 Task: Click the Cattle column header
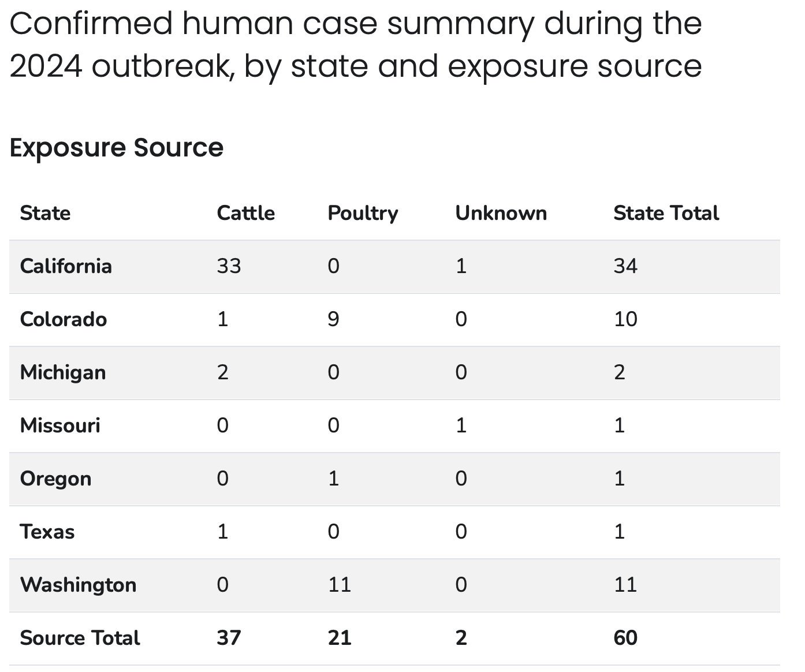tap(245, 213)
